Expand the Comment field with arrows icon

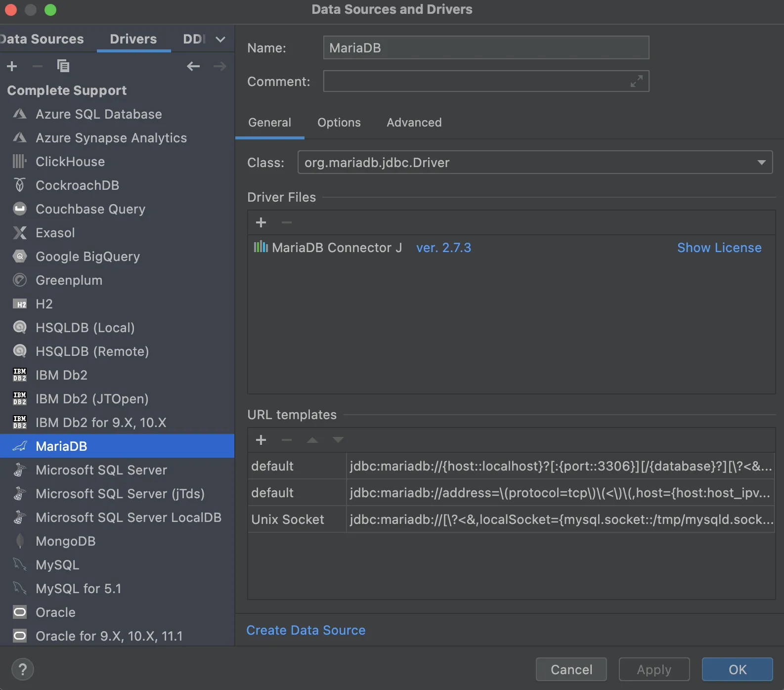(637, 81)
